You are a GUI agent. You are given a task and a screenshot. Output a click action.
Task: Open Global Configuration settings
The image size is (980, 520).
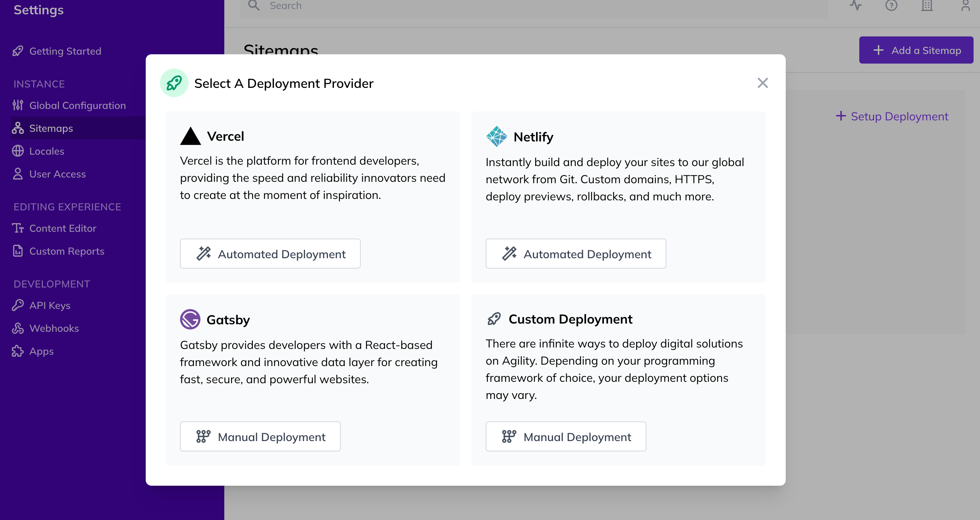[x=77, y=105]
